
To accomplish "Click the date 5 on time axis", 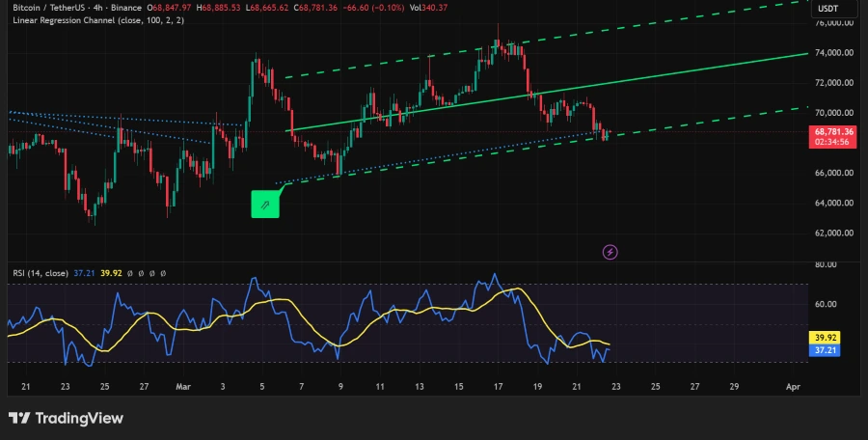I will click(x=261, y=387).
